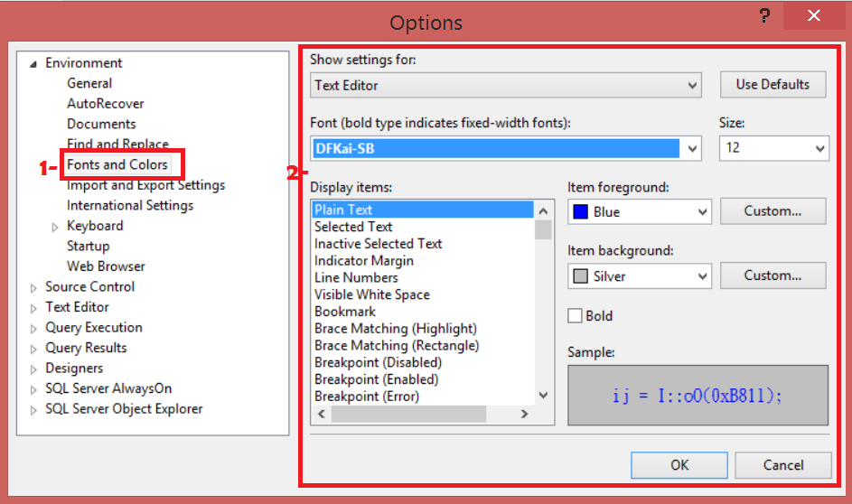Toggle the Bold checkbox

tap(575, 315)
